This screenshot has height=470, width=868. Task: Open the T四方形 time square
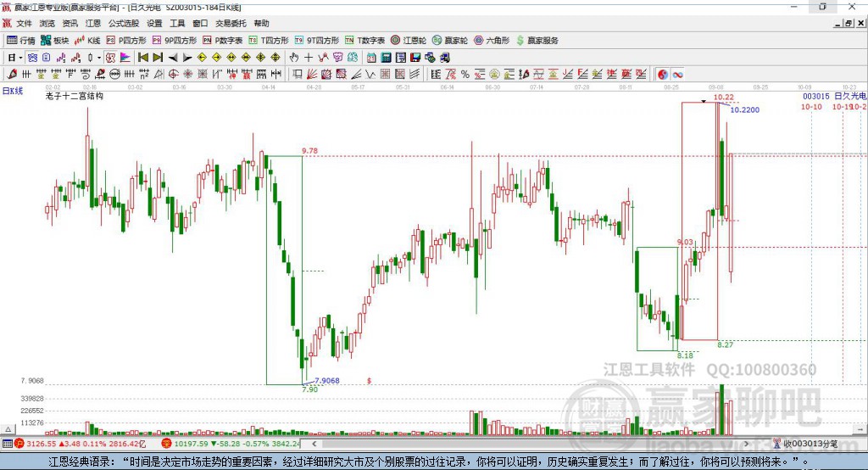click(269, 41)
